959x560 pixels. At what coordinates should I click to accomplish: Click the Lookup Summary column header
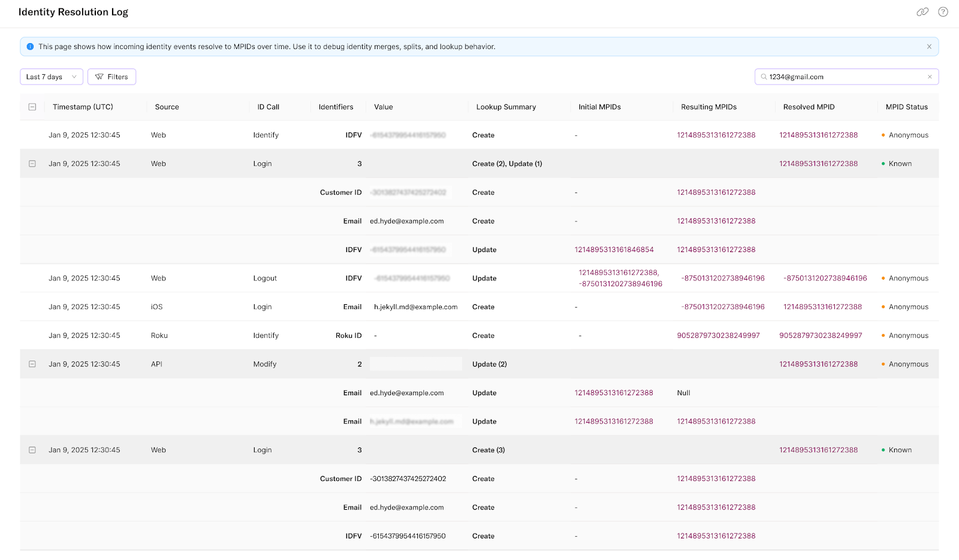pyautogui.click(x=506, y=107)
